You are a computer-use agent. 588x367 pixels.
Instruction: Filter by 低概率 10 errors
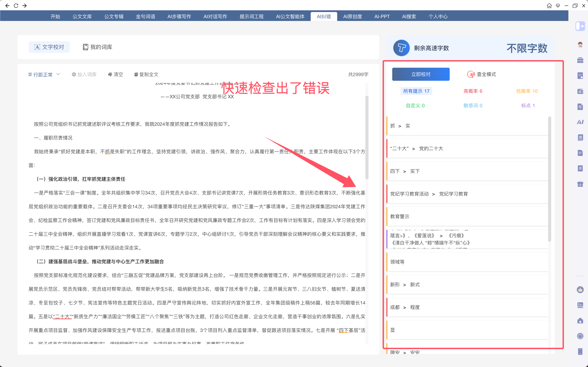coord(527,91)
